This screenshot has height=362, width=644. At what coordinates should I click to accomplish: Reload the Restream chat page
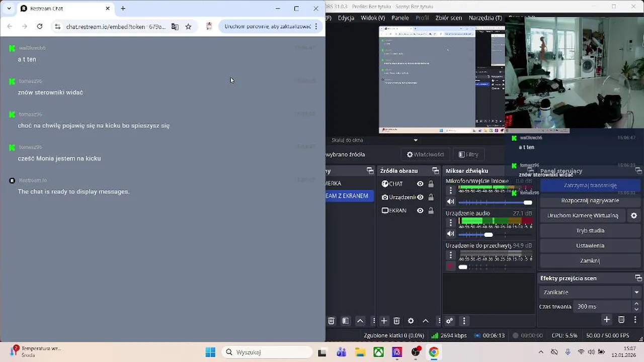(40, 27)
